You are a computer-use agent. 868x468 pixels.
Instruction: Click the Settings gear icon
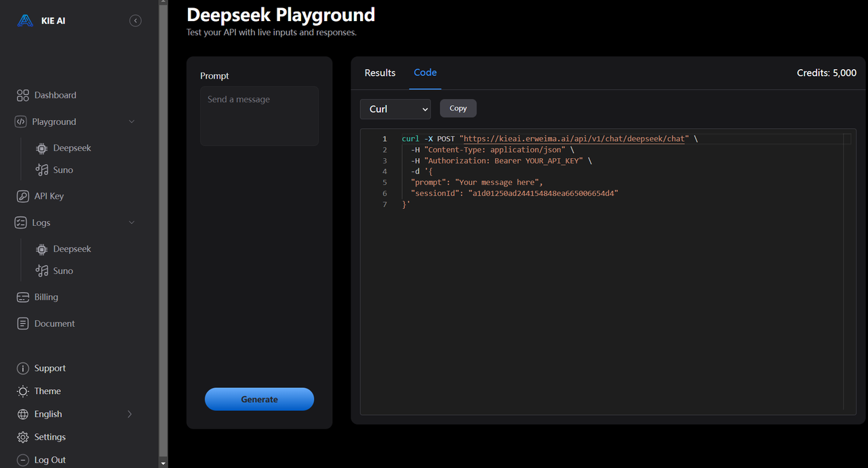pyautogui.click(x=23, y=437)
